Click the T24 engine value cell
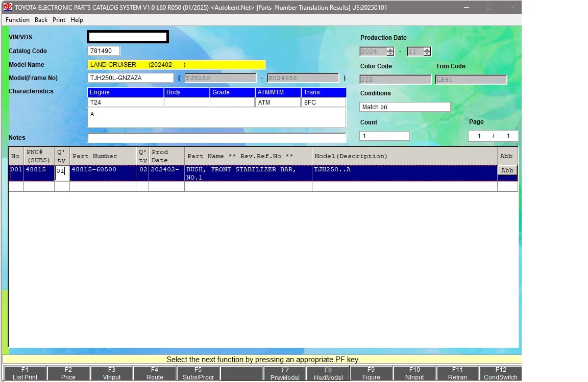Viewport: 588px width, 382px height. pyautogui.click(x=125, y=103)
